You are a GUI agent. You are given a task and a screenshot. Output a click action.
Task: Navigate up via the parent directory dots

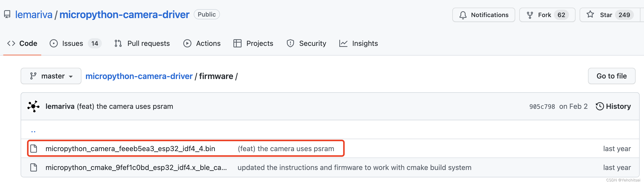click(33, 131)
